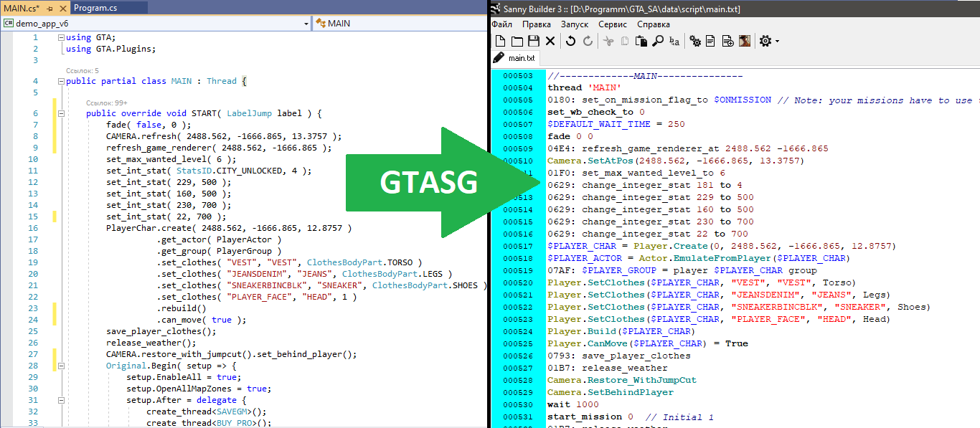This screenshot has height=428, width=980.
Task: Click line number 25 in the MAIN.cs gutter
Action: pos(34,331)
